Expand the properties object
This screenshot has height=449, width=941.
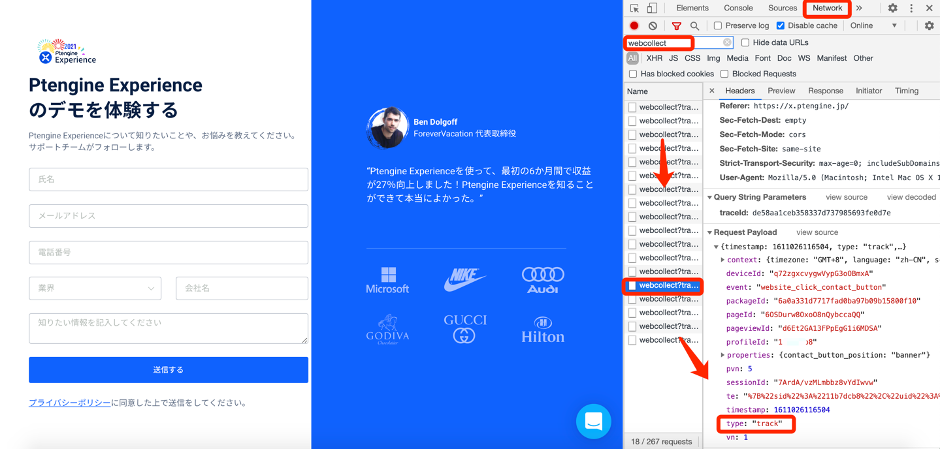point(723,355)
